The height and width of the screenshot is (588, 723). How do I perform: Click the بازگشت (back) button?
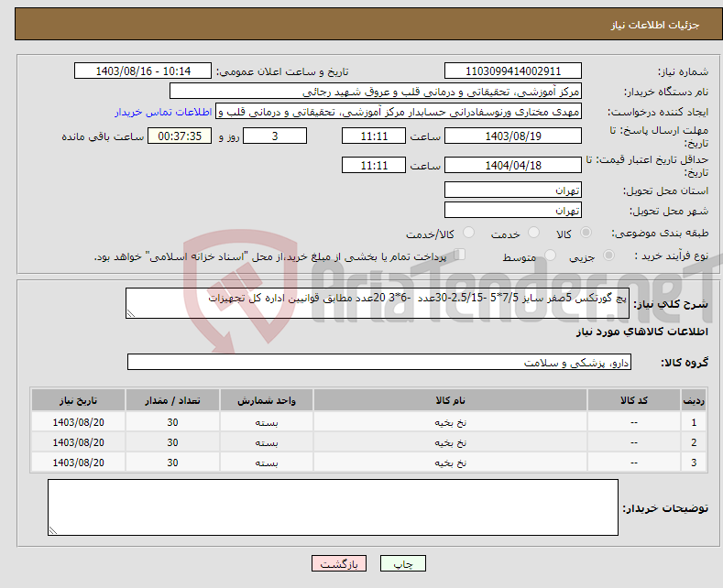point(339,563)
